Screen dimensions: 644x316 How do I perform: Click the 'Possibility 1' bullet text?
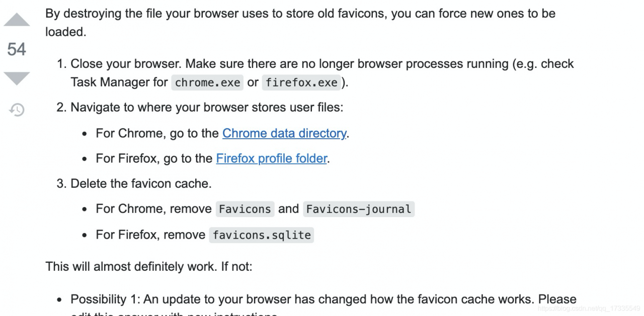tap(323, 299)
